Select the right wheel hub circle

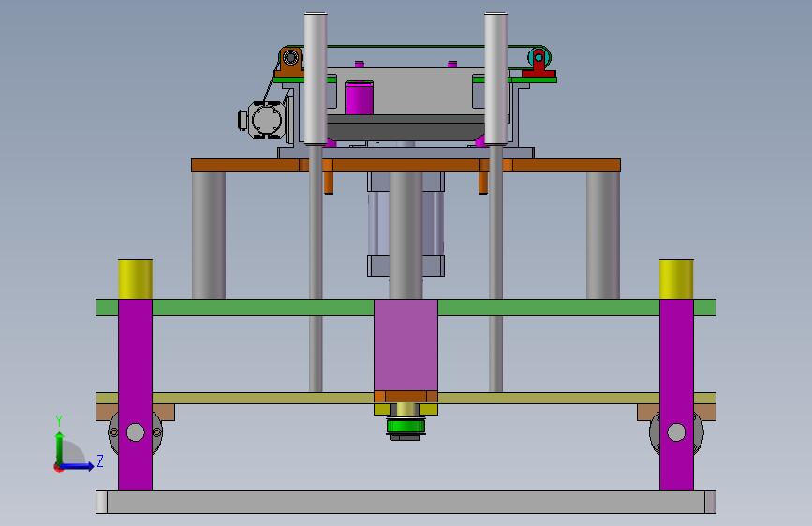coord(676,432)
